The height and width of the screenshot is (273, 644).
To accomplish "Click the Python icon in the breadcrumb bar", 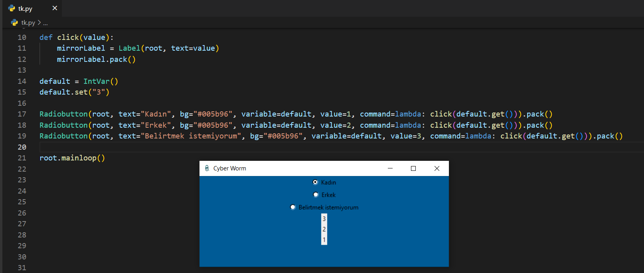I will pyautogui.click(x=15, y=23).
